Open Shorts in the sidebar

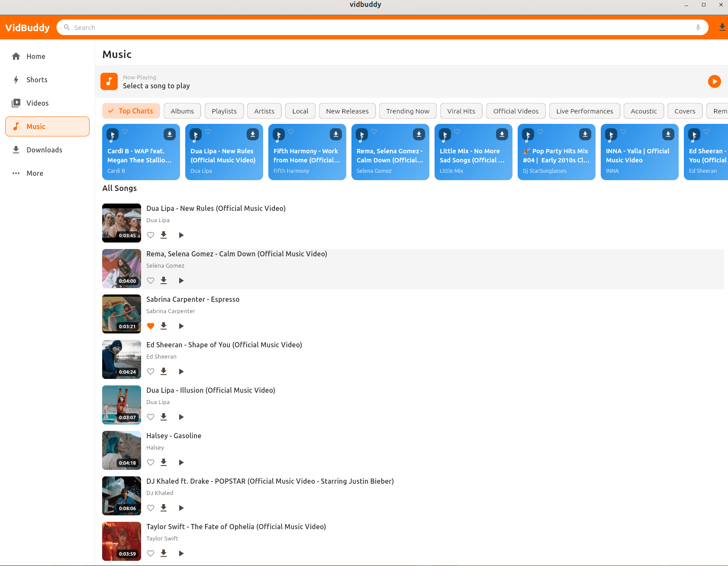click(x=48, y=80)
